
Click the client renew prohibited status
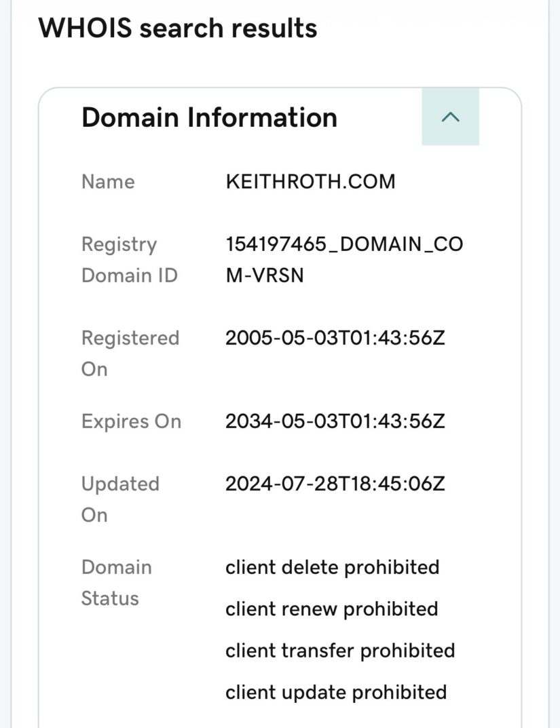coord(331,609)
